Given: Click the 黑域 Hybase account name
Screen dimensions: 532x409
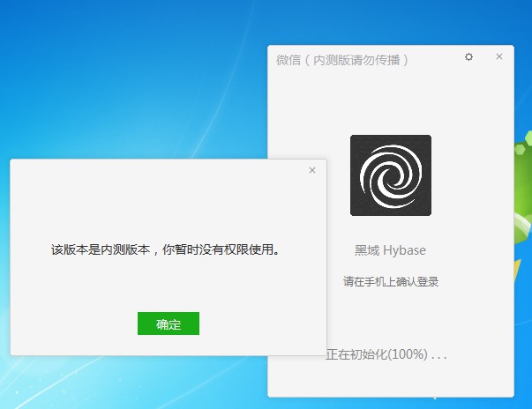Looking at the screenshot, I should click(x=390, y=250).
